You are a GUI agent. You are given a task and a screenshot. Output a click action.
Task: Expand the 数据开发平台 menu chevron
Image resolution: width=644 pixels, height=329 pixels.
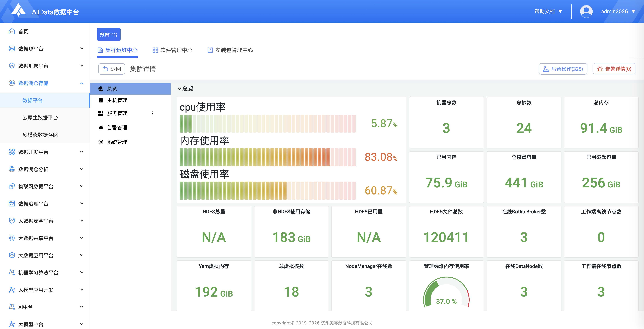click(82, 152)
